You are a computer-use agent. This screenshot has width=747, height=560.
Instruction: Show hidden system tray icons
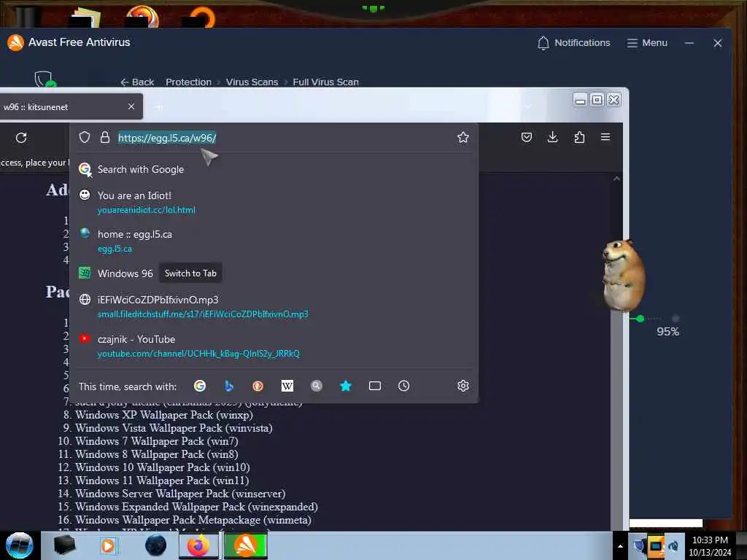[620, 546]
